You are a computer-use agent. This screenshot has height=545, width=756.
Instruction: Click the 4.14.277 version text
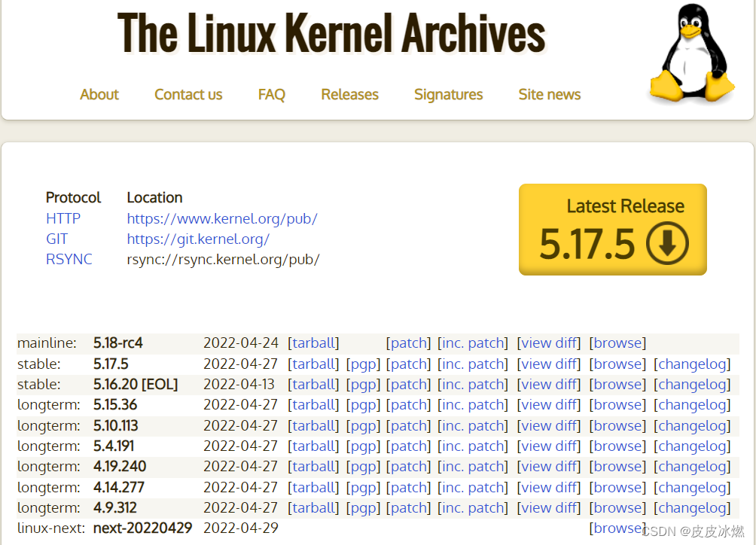(x=119, y=488)
